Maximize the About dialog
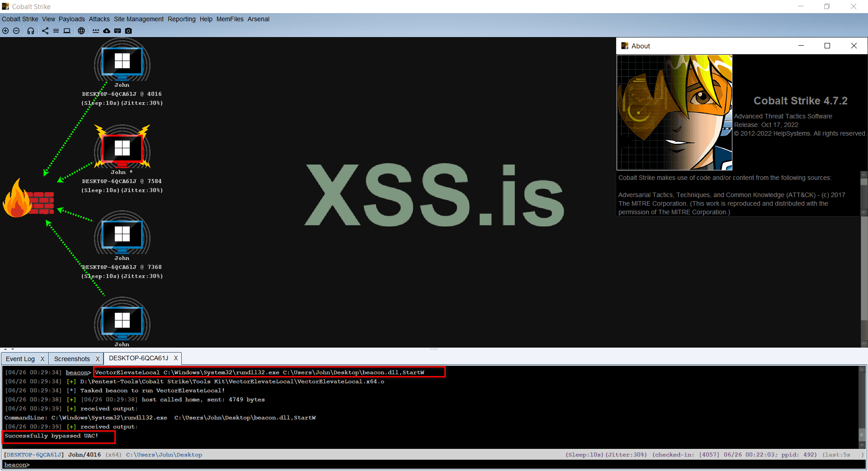868x471 pixels. 827,46
